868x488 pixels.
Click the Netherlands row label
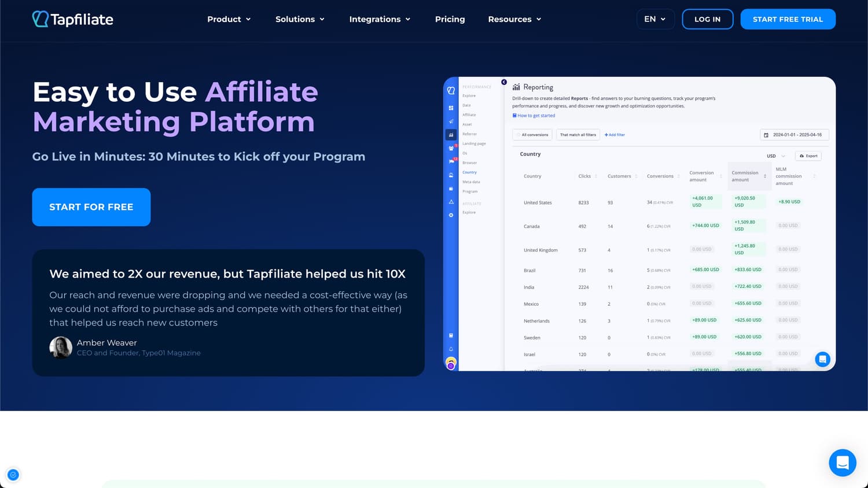(x=536, y=321)
